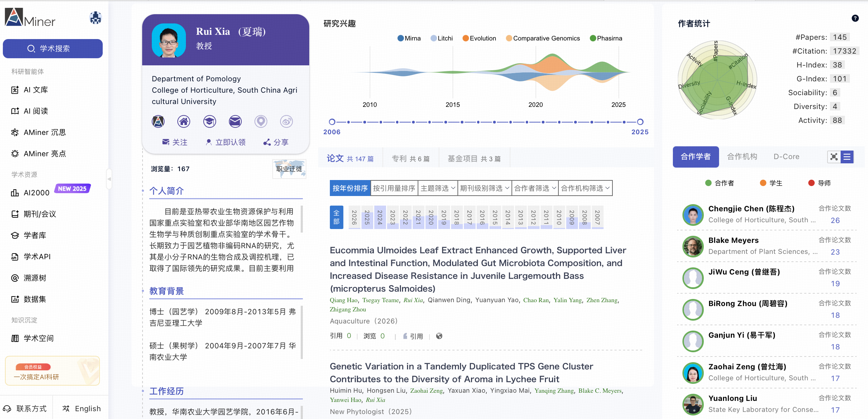Viewport: 868px width, 419px height.
Task: Switch collaborators to list view
Action: point(847,157)
